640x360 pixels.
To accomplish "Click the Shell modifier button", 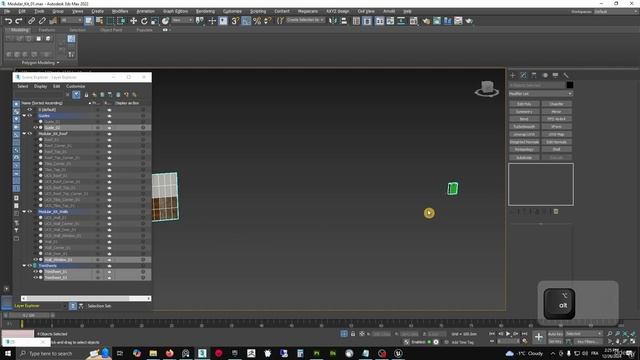I will (556, 149).
